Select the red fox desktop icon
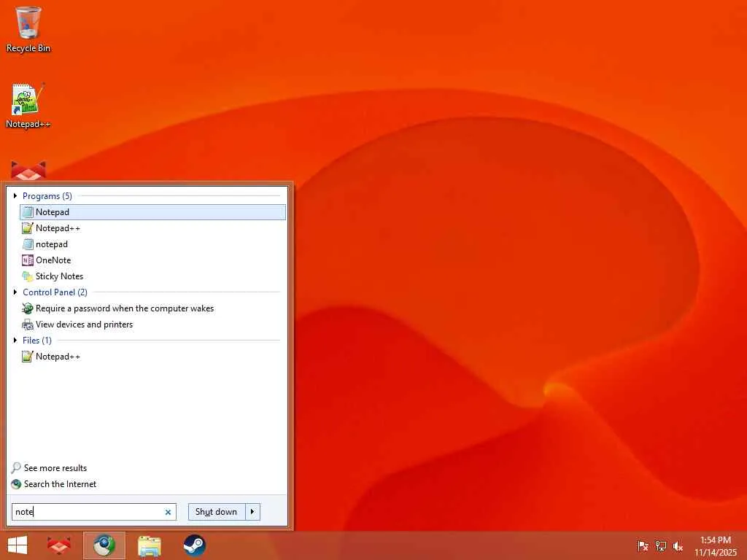Image resolution: width=747 pixels, height=560 pixels. tap(28, 171)
